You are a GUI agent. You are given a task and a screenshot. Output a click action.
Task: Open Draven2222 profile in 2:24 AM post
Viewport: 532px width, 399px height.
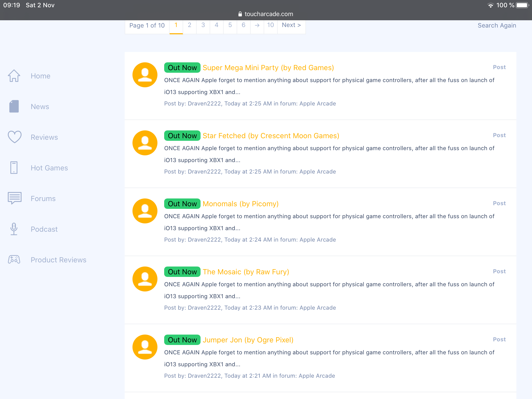pyautogui.click(x=204, y=240)
